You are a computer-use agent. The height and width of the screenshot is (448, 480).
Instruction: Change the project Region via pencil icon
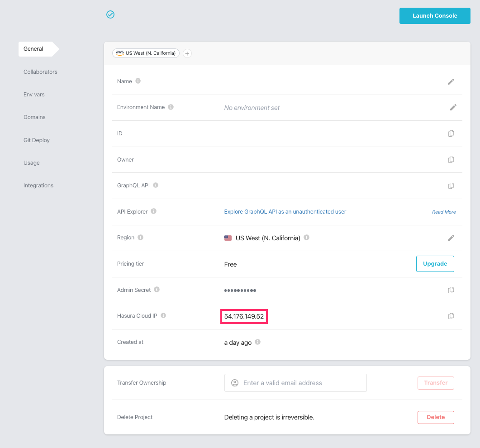[x=451, y=238]
